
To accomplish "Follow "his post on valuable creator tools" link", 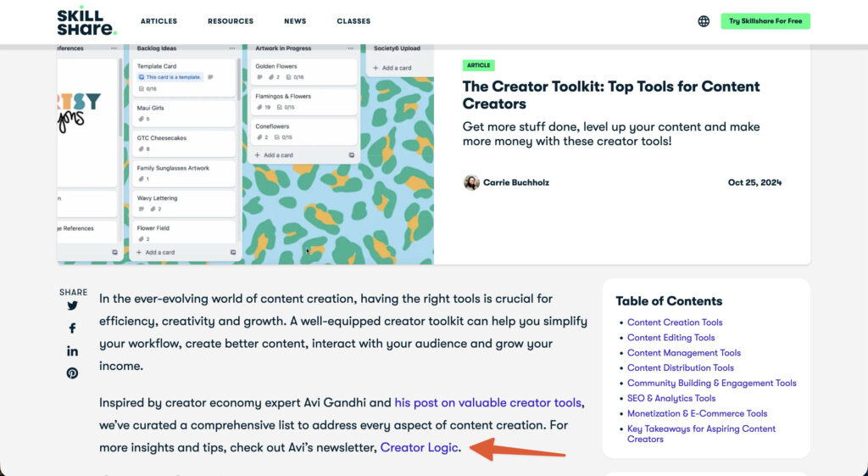I will (x=488, y=403).
